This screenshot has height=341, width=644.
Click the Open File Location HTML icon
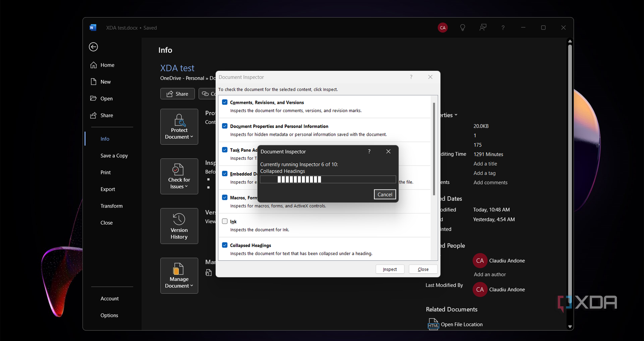(x=433, y=324)
